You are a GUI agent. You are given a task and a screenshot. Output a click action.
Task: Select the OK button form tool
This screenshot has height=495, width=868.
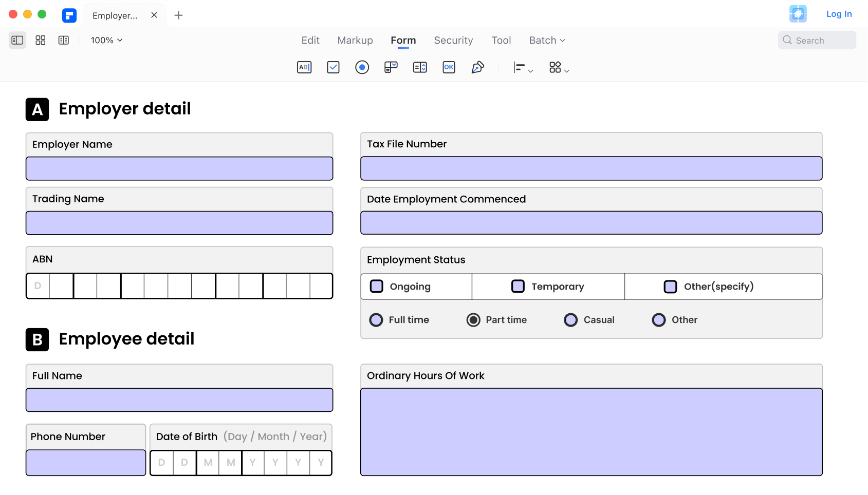point(449,67)
